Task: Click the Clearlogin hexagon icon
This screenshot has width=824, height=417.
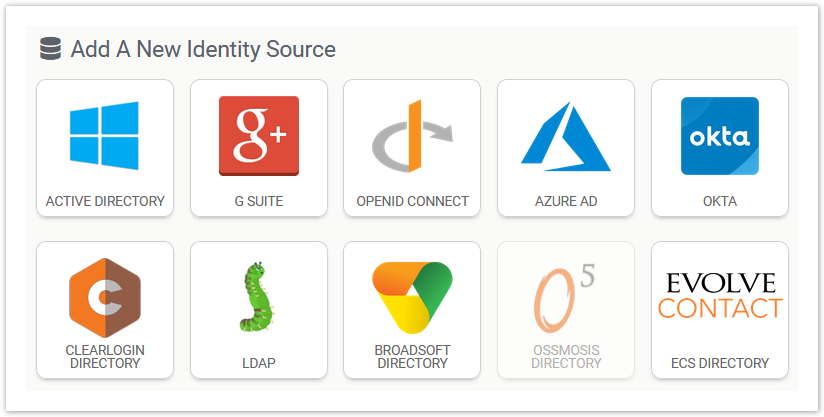Action: 104,298
